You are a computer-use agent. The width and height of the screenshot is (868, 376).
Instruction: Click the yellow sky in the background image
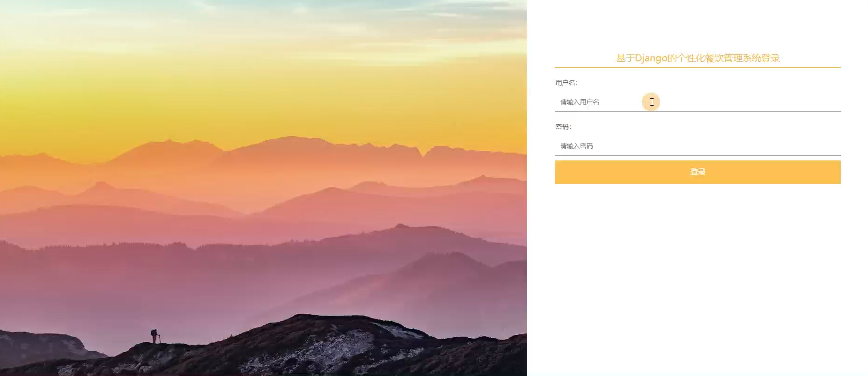coord(262,94)
